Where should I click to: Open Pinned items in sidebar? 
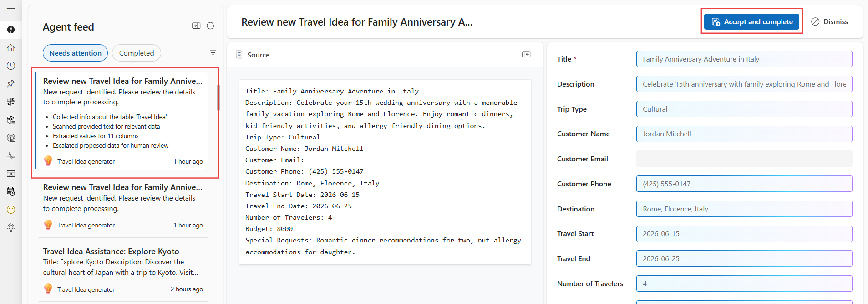tap(11, 83)
